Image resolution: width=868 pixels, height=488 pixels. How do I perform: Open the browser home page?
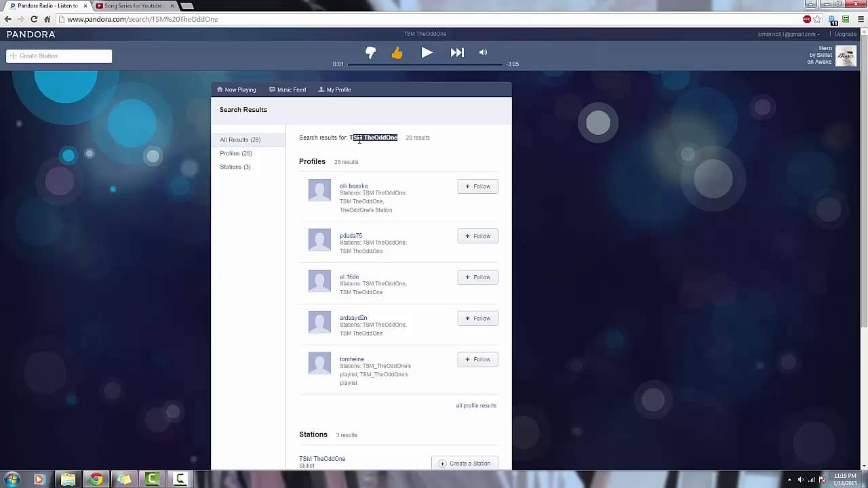click(x=47, y=19)
